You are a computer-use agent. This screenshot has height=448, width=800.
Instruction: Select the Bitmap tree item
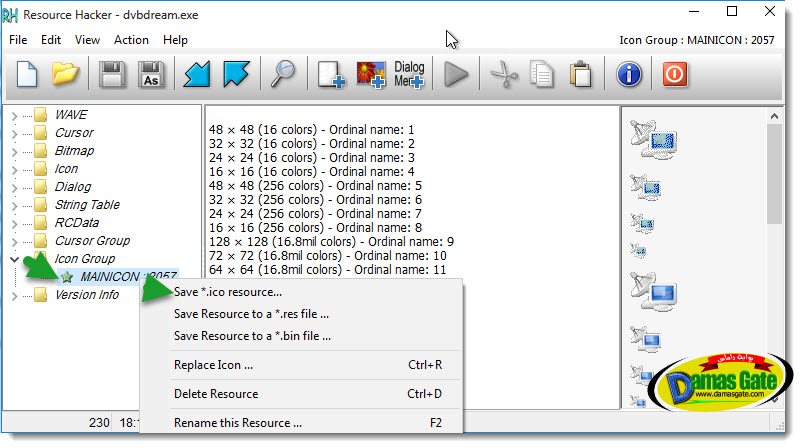point(74,151)
